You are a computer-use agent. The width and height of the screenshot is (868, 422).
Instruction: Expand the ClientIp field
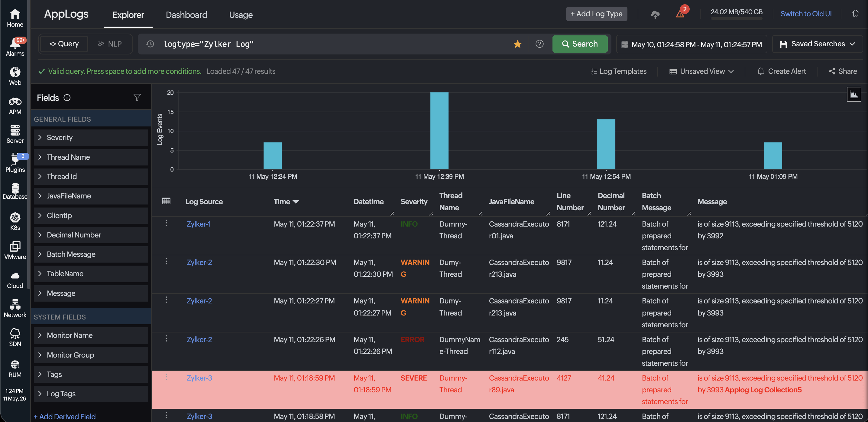pyautogui.click(x=91, y=216)
